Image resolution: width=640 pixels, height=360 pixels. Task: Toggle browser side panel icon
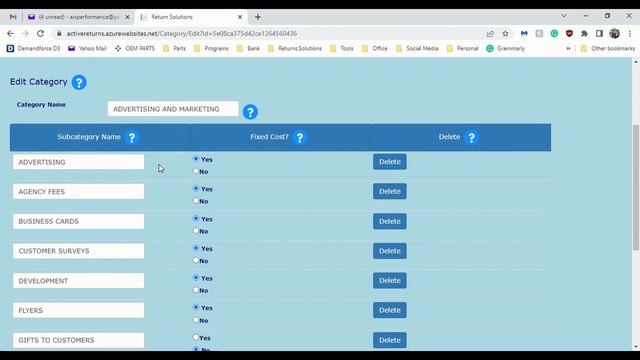[599, 33]
